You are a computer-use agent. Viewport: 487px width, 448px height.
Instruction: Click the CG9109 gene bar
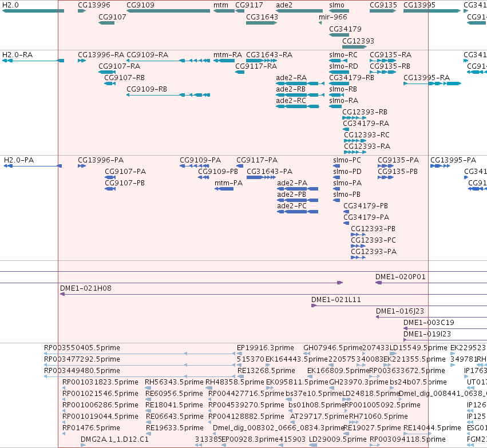tap(168, 11)
